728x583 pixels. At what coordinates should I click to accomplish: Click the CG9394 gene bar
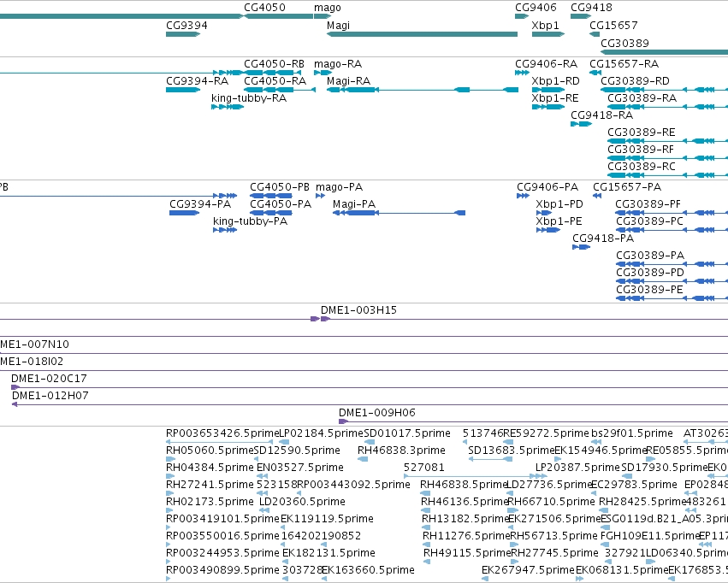[x=183, y=34]
